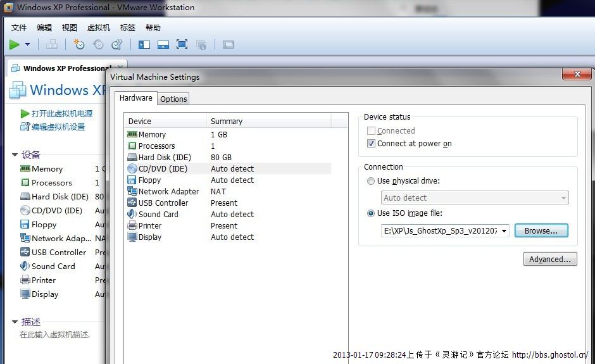595x364 pixels.
Task: Open the 虚拟机 menu
Action: tap(98, 28)
